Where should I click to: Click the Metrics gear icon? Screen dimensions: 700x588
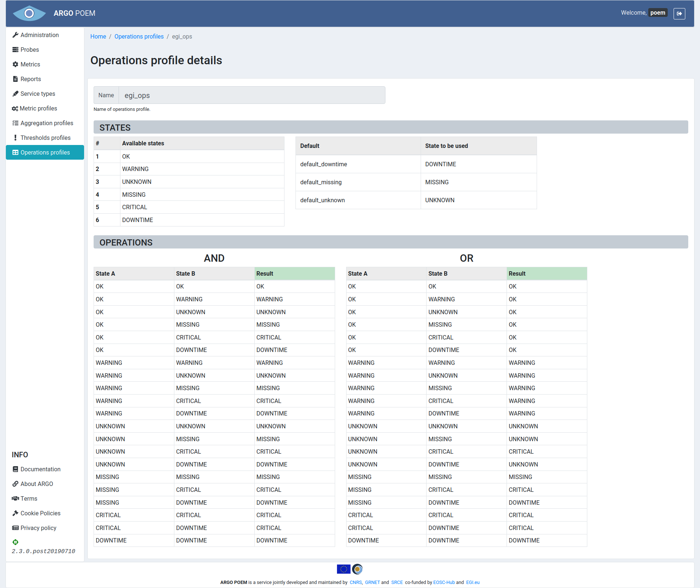(15, 64)
